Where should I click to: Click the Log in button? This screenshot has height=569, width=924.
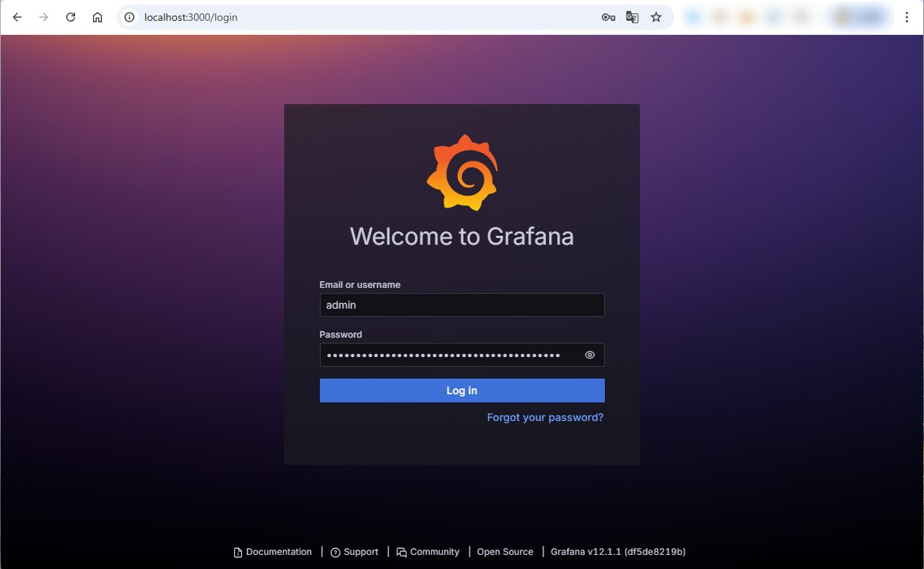coord(462,390)
